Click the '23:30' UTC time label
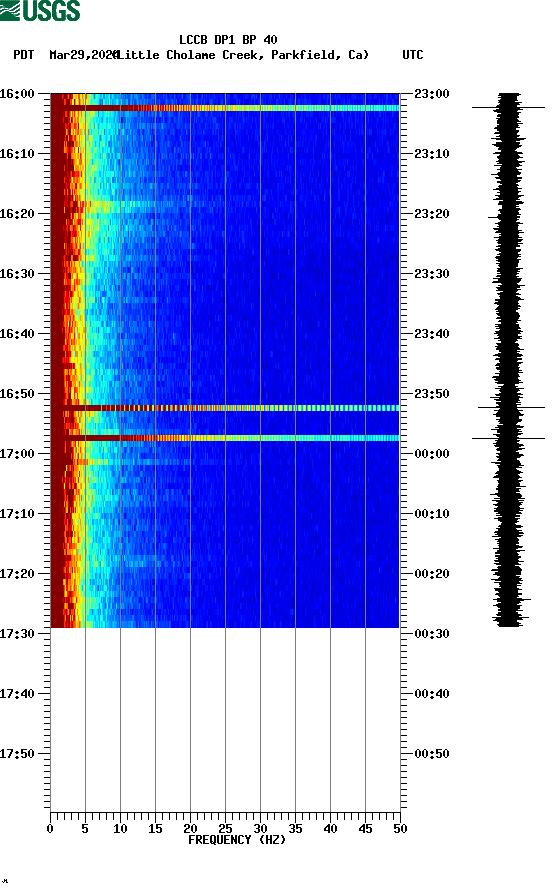This screenshot has height=892, width=552. 432,274
